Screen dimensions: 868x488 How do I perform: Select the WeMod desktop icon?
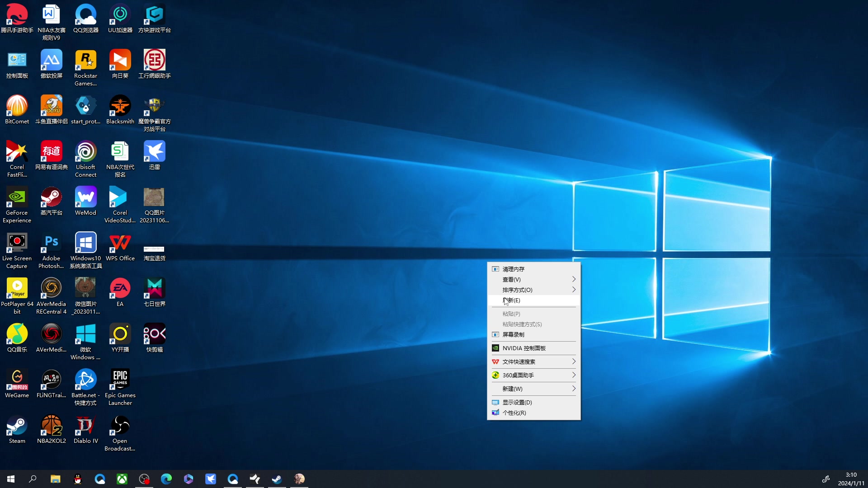pyautogui.click(x=86, y=201)
